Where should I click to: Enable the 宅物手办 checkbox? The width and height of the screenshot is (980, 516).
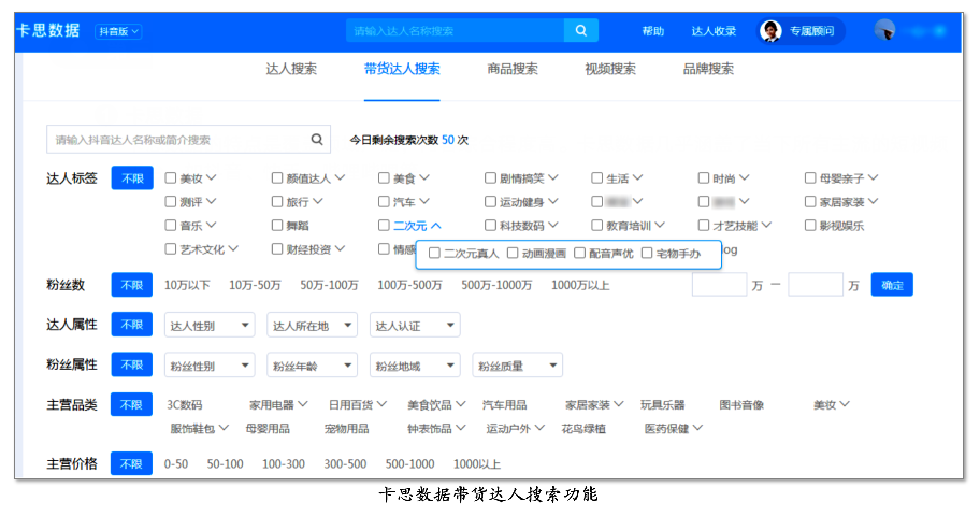(x=647, y=253)
